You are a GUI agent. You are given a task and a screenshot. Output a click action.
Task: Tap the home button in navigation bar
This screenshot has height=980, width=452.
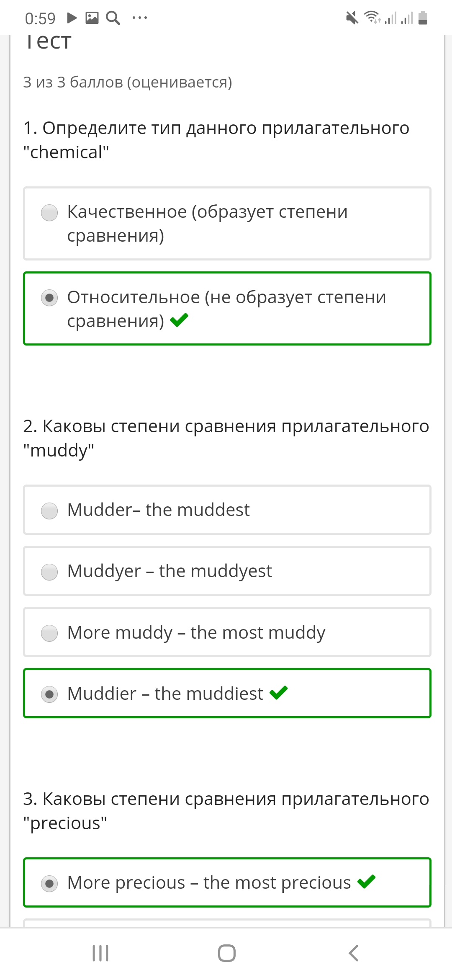tap(226, 953)
